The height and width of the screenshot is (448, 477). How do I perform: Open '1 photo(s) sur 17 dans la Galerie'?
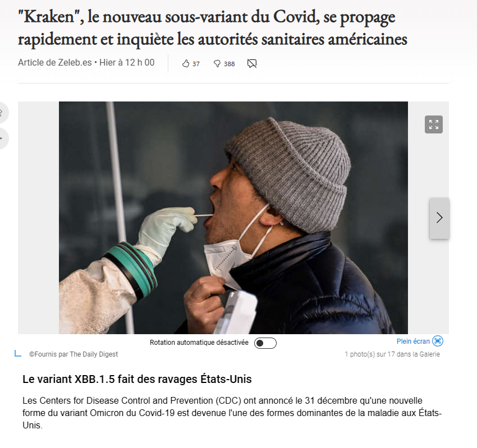point(392,354)
